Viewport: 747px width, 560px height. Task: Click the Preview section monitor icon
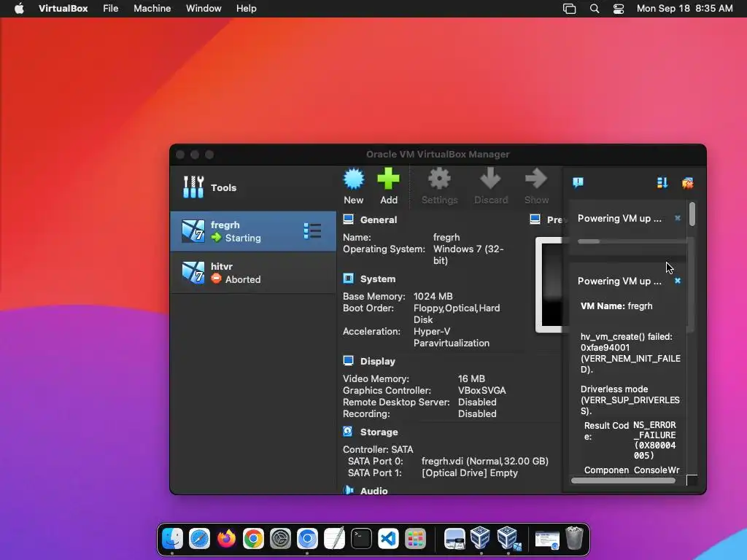tap(535, 219)
